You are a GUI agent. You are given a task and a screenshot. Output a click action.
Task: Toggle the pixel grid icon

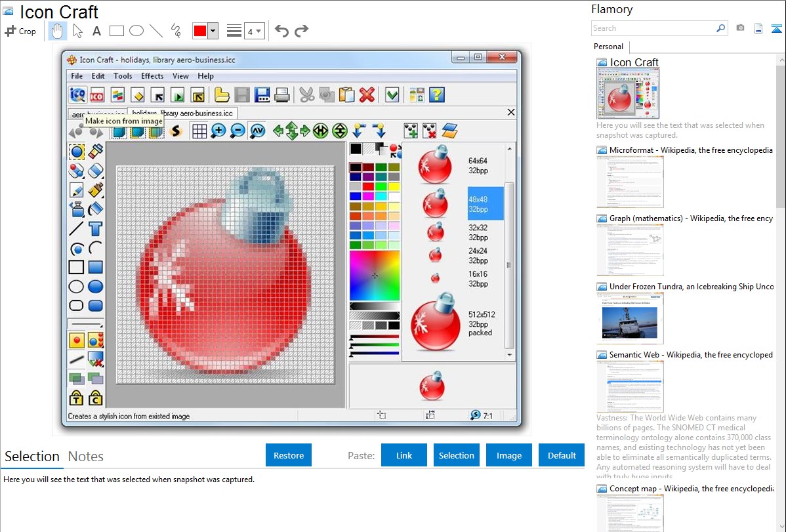tap(199, 131)
